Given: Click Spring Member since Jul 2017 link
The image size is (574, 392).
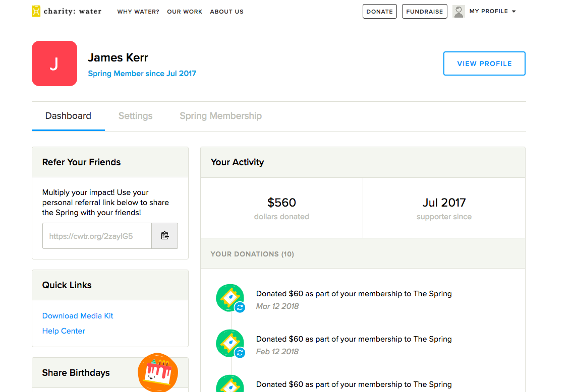Looking at the screenshot, I should tap(142, 74).
